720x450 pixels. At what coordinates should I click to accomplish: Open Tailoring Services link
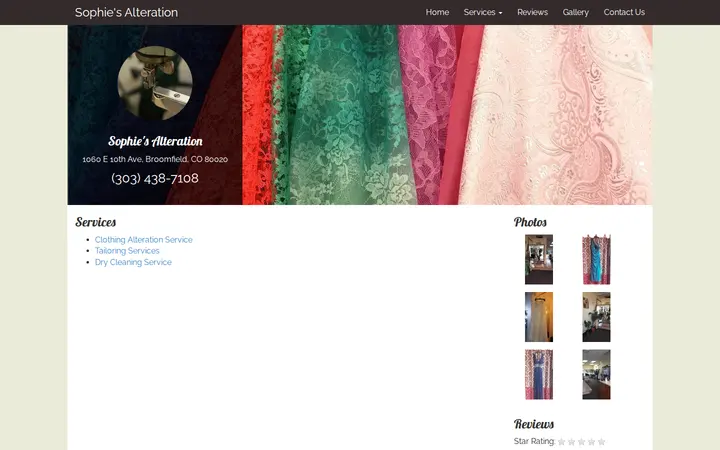coord(127,251)
